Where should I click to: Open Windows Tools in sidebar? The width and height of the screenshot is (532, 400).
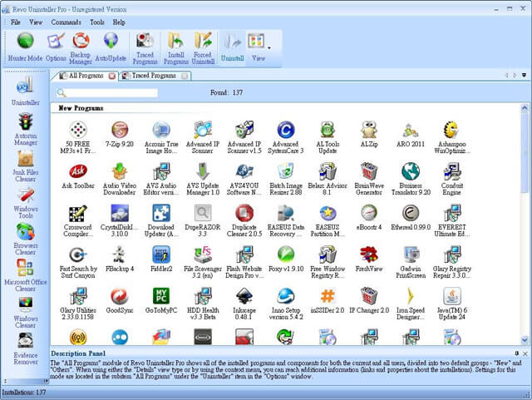[x=26, y=203]
